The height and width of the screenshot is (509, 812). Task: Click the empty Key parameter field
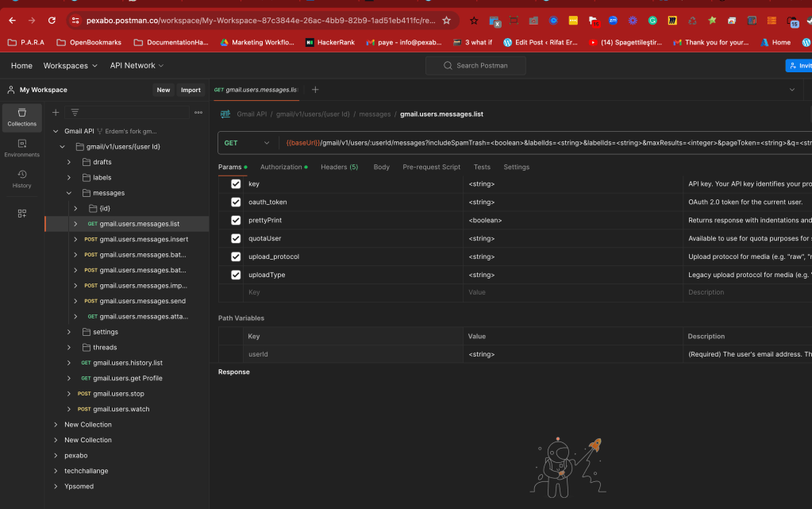click(x=352, y=292)
